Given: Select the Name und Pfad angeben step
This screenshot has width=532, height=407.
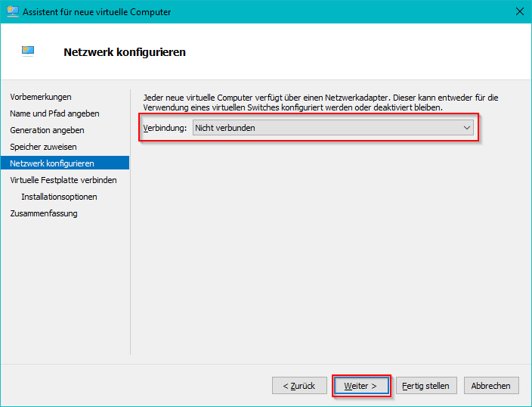Looking at the screenshot, I should (54, 113).
